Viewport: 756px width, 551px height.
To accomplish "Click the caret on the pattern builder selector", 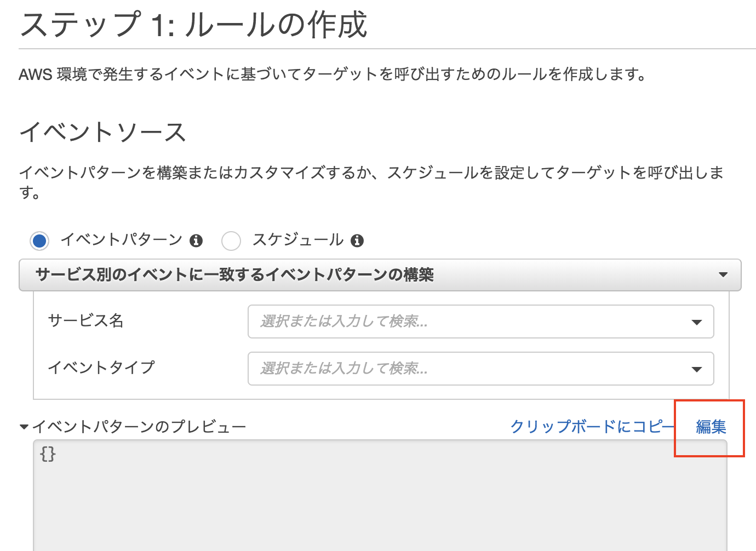I will (x=724, y=275).
